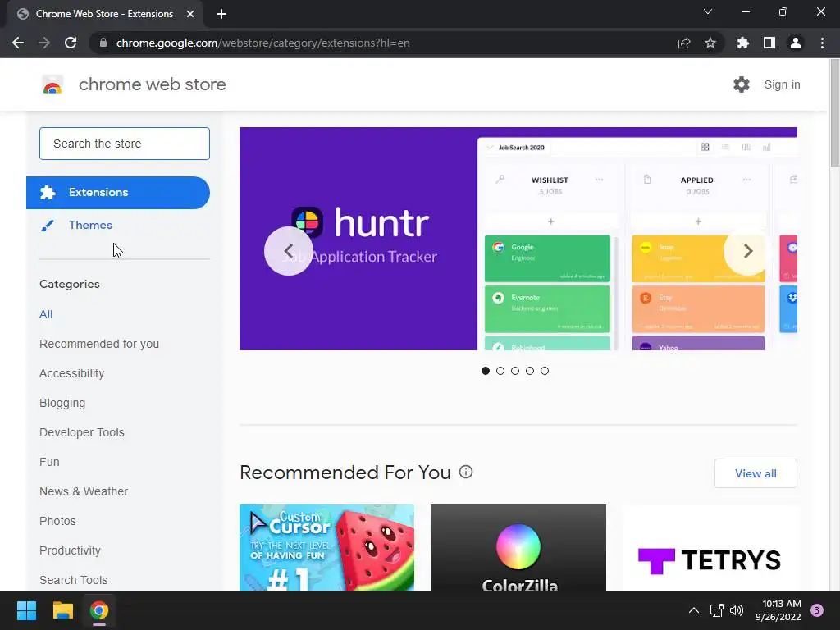Select the All category
This screenshot has height=630, width=840.
[x=46, y=314]
